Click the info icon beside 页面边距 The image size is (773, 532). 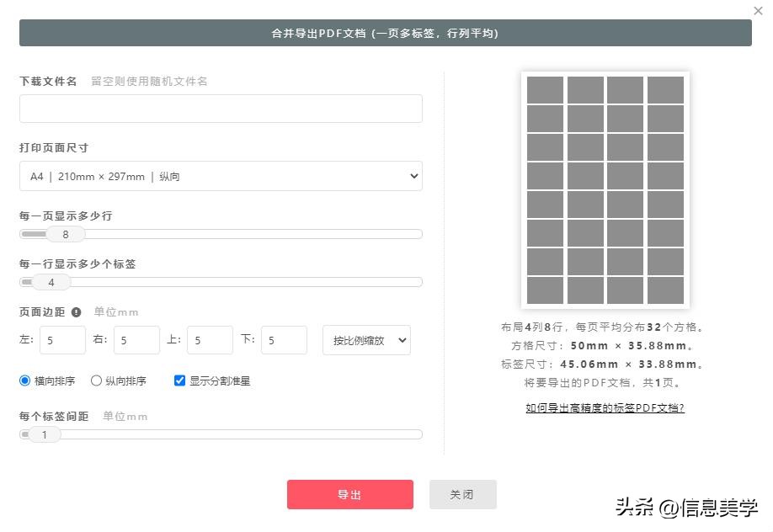(x=76, y=312)
